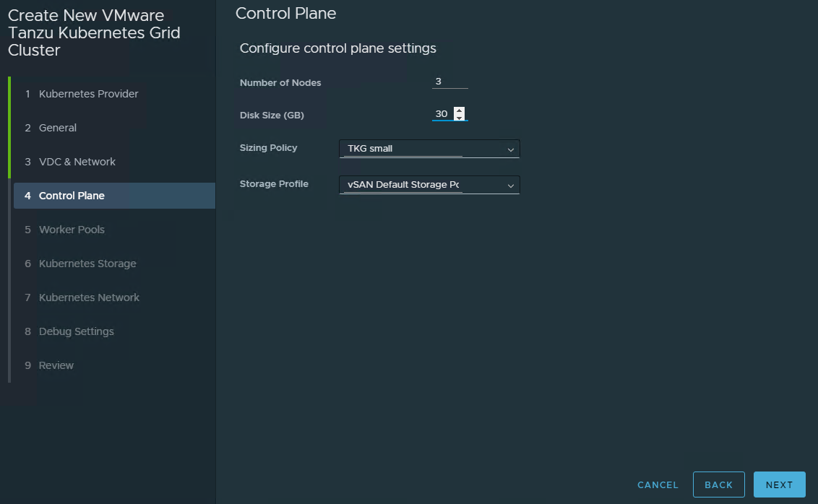Open the Sizing Policy dropdown
Screen dimensions: 818x504
click(x=429, y=149)
